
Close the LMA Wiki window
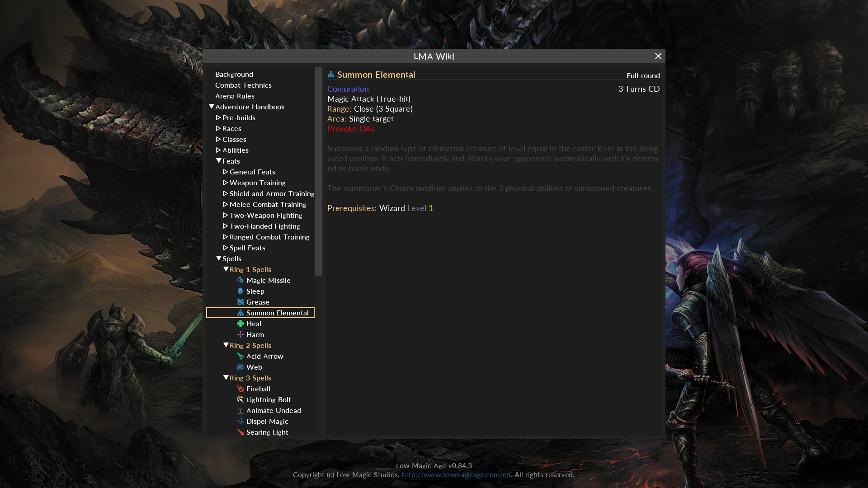658,56
